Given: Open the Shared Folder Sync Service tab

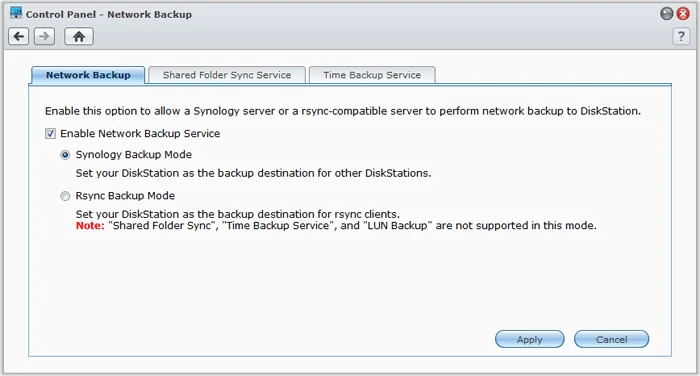Looking at the screenshot, I should click(x=227, y=75).
